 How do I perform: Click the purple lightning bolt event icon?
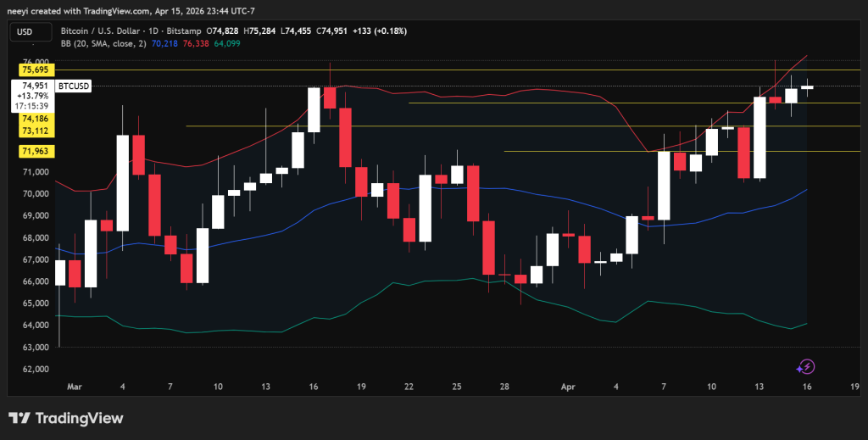pos(806,366)
